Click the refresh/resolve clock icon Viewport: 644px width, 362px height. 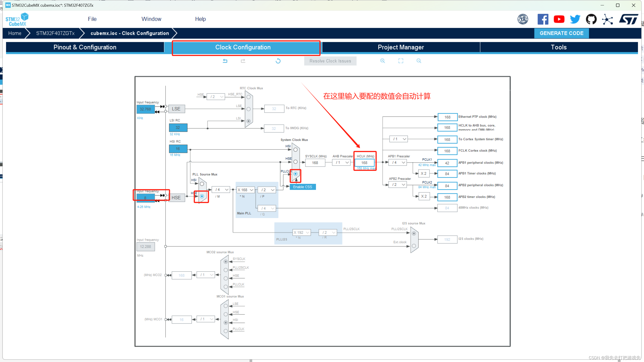point(278,61)
